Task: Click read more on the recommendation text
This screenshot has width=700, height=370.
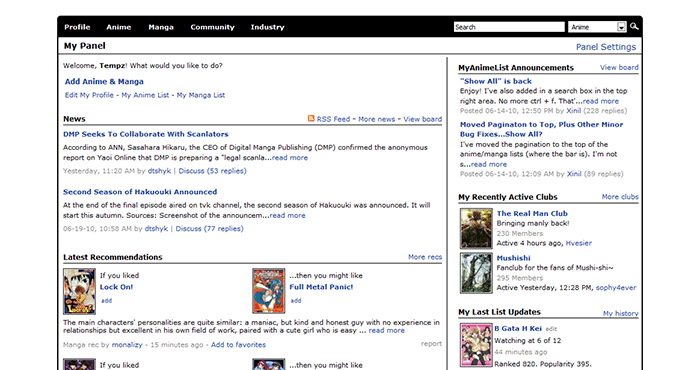Action: click(387, 331)
